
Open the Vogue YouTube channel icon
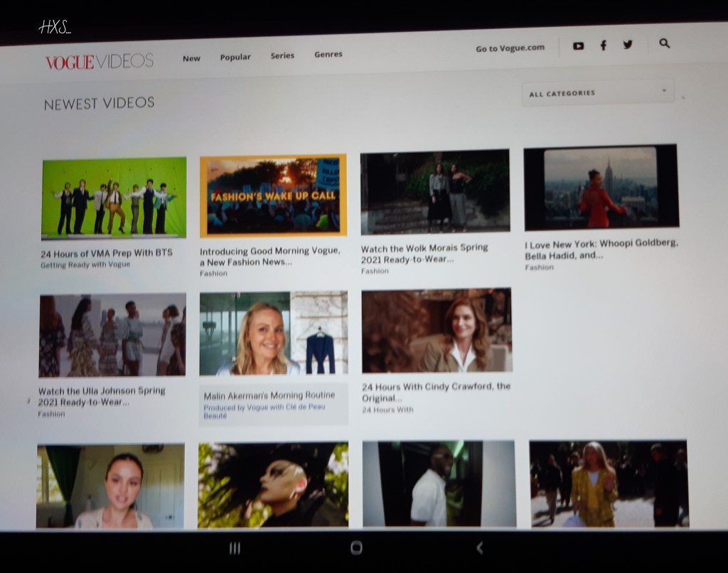578,45
